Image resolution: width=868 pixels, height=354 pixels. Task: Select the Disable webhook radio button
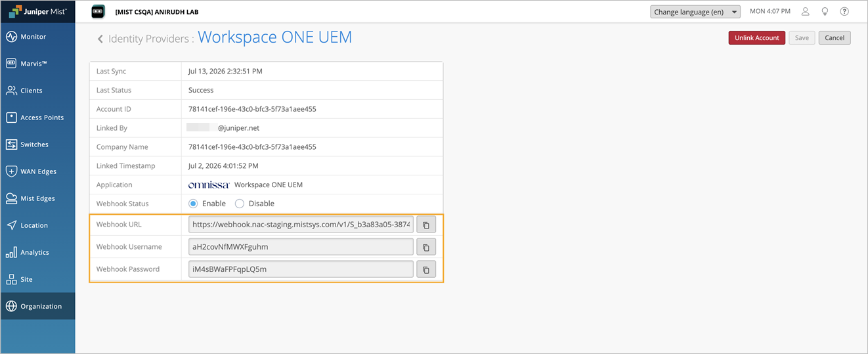(x=240, y=204)
